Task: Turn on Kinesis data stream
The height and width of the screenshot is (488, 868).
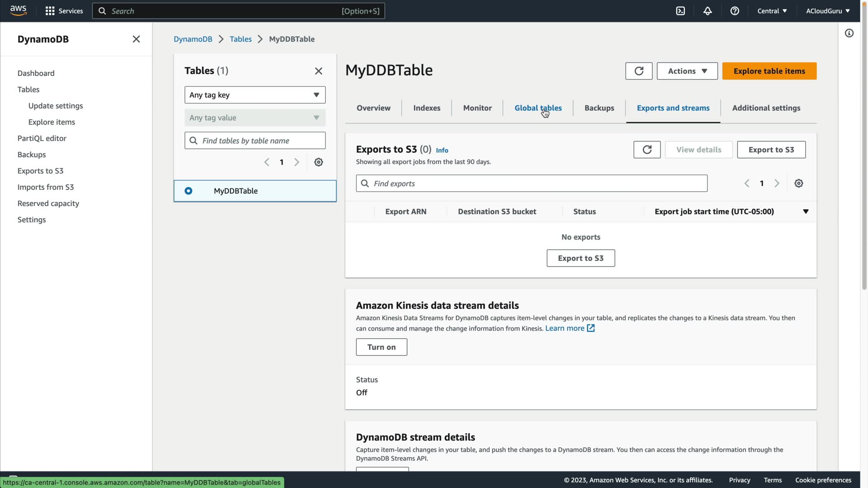Action: click(381, 347)
